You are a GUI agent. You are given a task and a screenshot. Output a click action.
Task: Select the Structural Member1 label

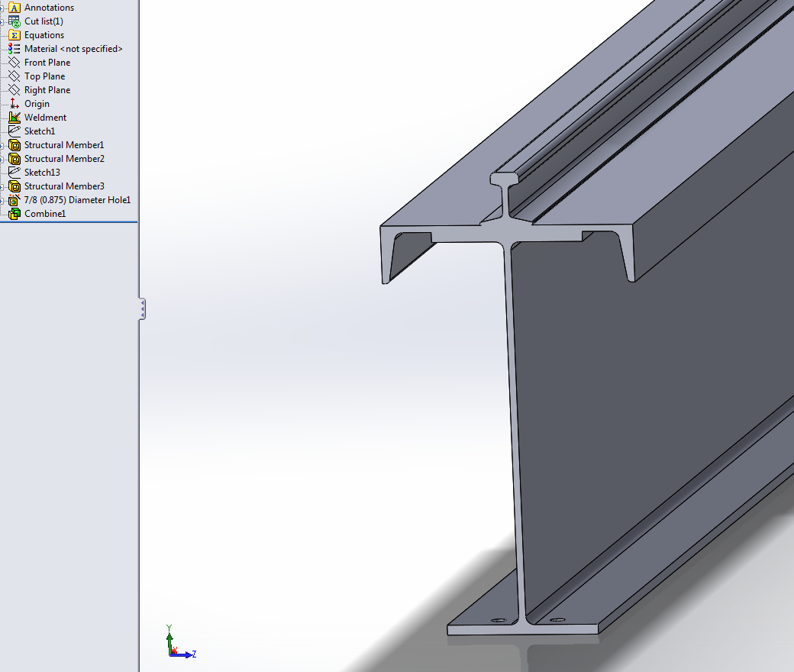[64, 145]
